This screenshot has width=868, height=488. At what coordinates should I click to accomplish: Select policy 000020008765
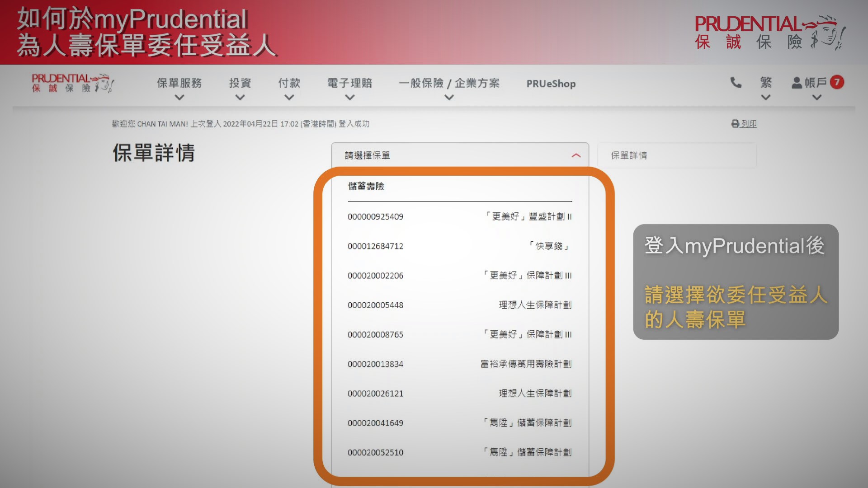tap(460, 334)
